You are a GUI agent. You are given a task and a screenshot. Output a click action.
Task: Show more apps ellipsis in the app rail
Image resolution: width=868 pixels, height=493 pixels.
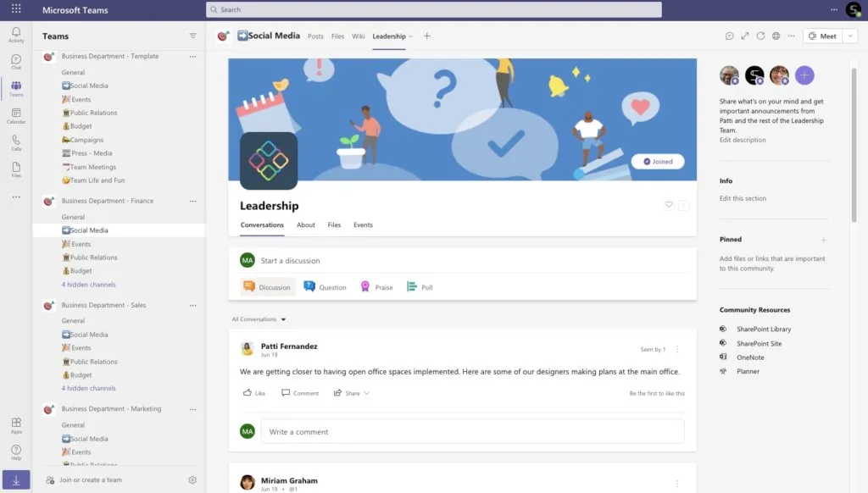pyautogui.click(x=16, y=197)
